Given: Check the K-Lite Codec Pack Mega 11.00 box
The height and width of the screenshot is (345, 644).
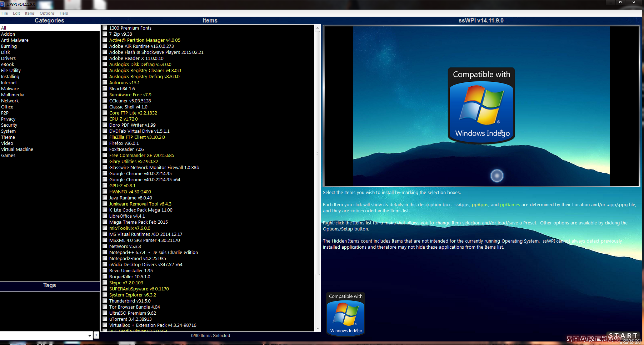Looking at the screenshot, I should [105, 210].
